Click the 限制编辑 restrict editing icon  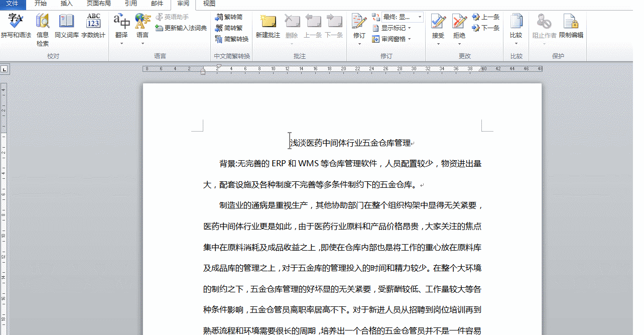click(571, 26)
